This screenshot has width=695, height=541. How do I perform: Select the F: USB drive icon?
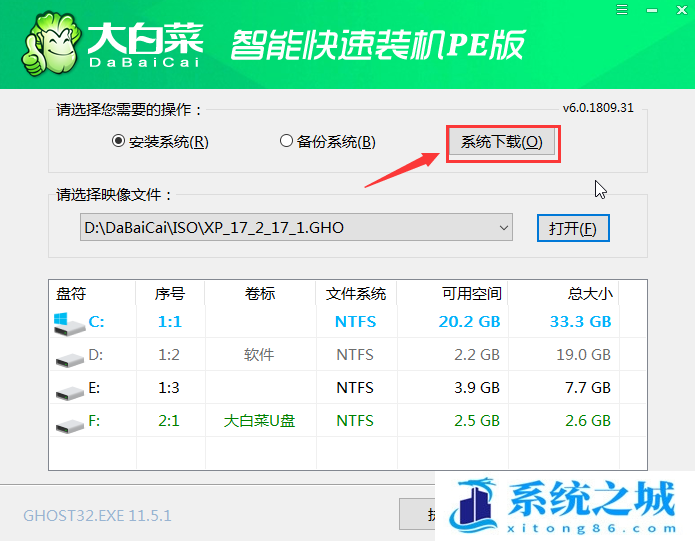point(70,424)
